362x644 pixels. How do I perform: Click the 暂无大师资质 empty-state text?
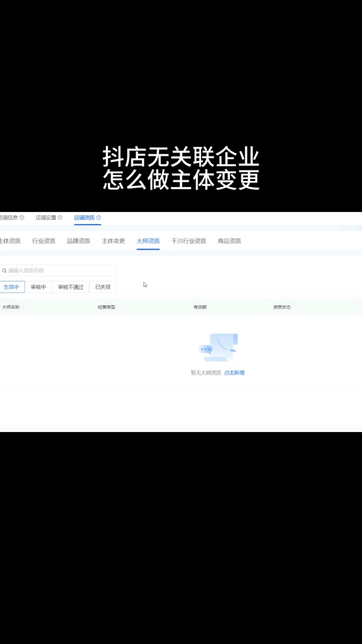tap(206, 373)
